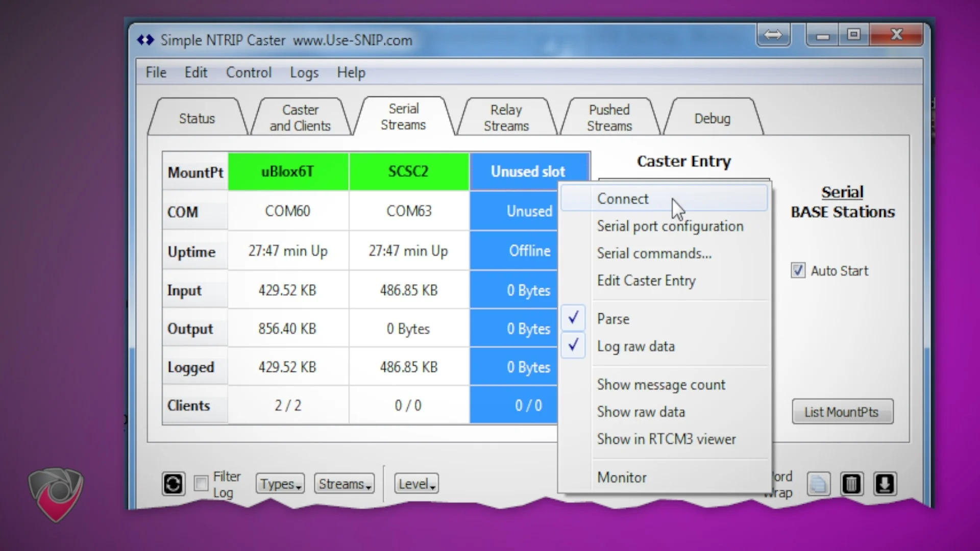Open the Types dropdown
980x551 pixels.
point(280,484)
